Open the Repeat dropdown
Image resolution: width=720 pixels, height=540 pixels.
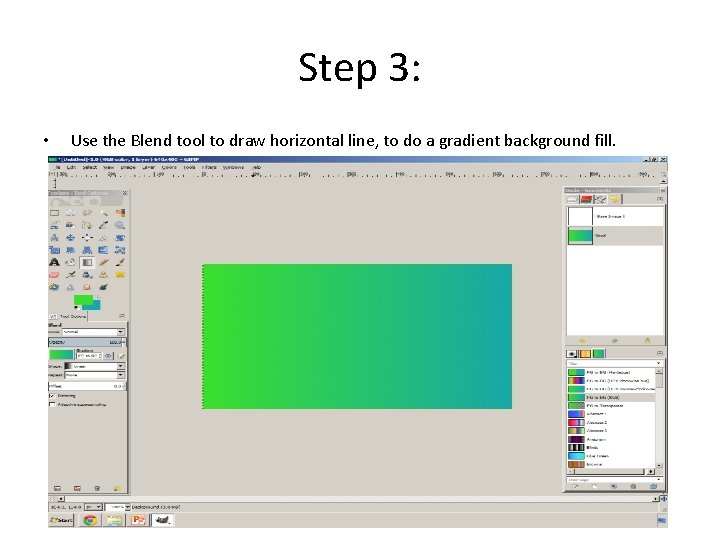click(94, 375)
